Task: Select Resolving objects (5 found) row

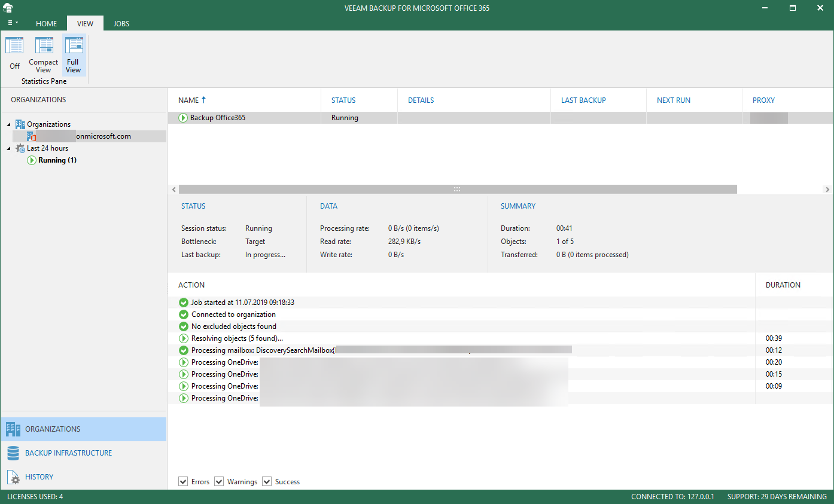Action: coord(500,338)
